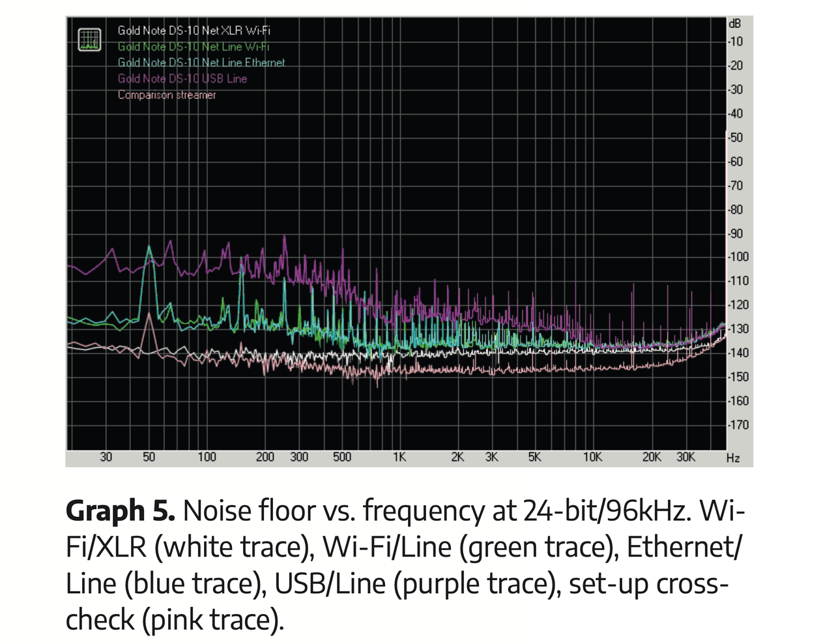Click the 200 Hz frequency axis label
Image resolution: width=834 pixels, height=644 pixels.
coord(265,457)
